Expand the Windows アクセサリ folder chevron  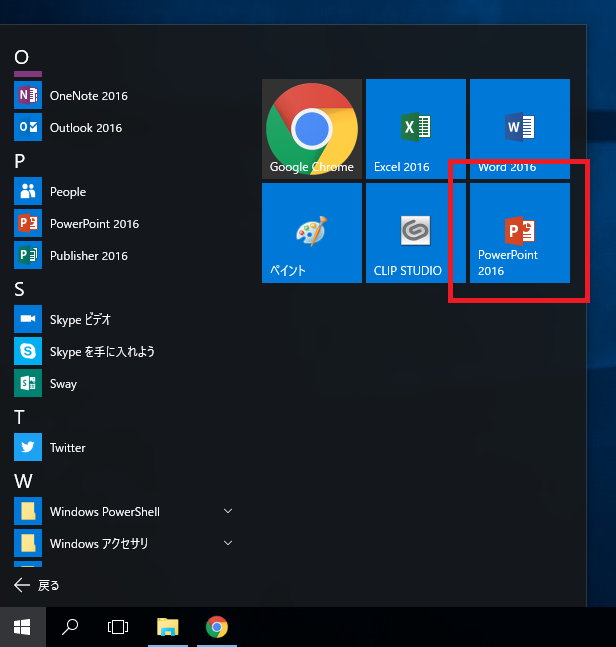coord(228,544)
